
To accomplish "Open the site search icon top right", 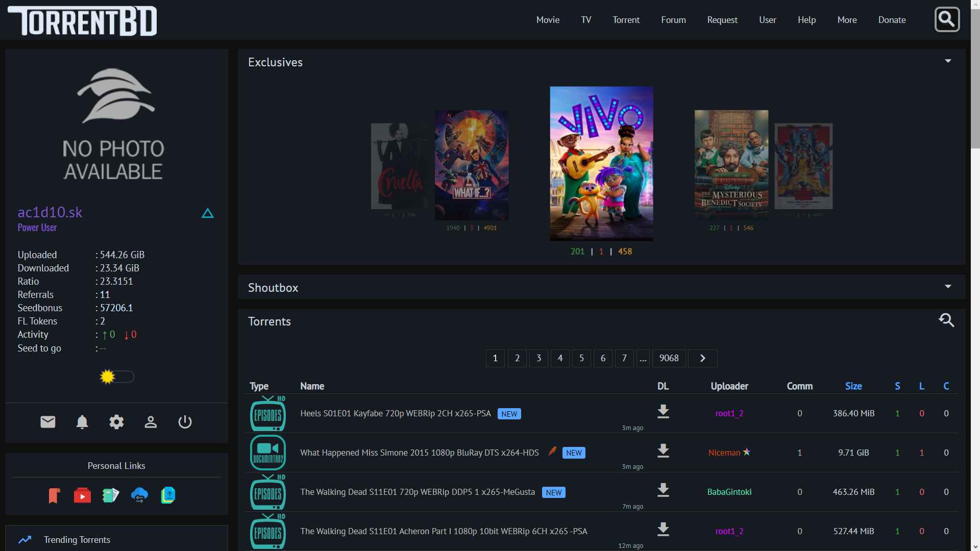I will coord(947,19).
